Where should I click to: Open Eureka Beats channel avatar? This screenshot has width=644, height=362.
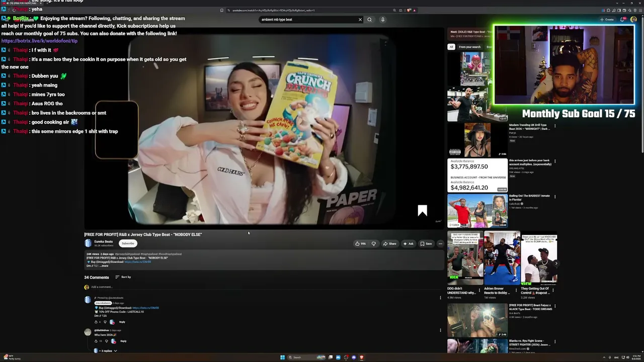pos(88,243)
